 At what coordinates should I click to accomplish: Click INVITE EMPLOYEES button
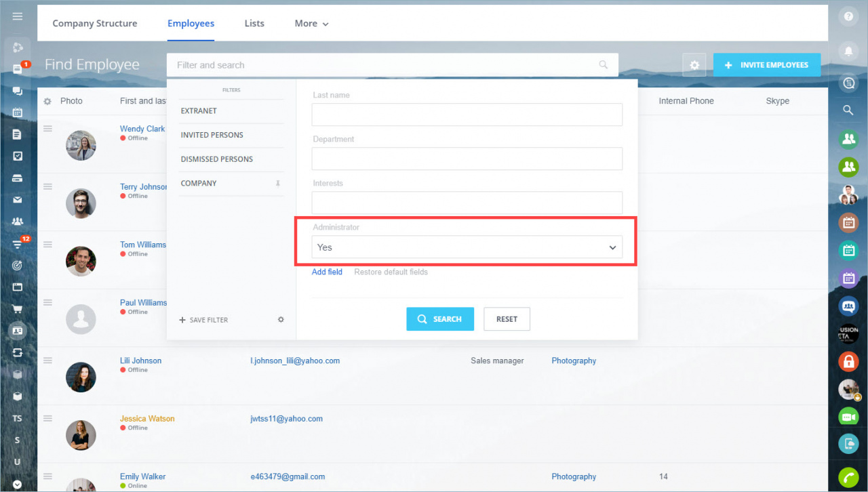[x=767, y=65]
